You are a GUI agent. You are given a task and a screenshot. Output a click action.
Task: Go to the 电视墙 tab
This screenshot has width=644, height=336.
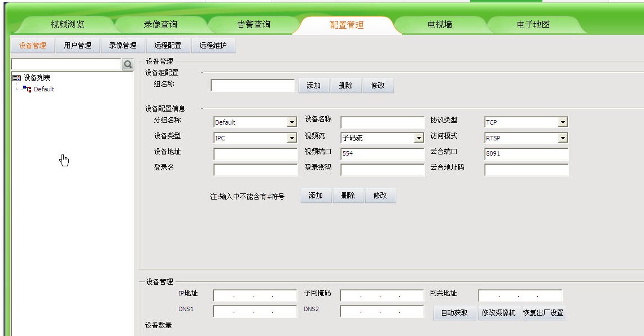(440, 25)
